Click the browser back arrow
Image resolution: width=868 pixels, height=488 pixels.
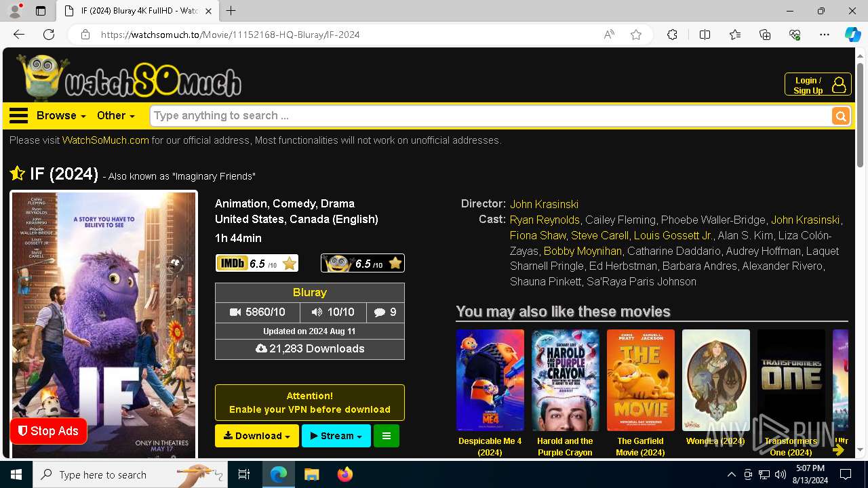19,35
